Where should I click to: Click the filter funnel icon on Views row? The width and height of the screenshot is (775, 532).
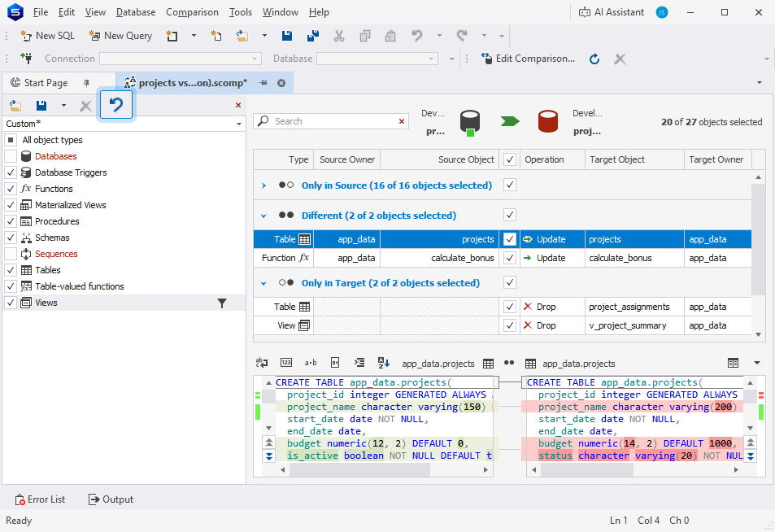(x=222, y=303)
